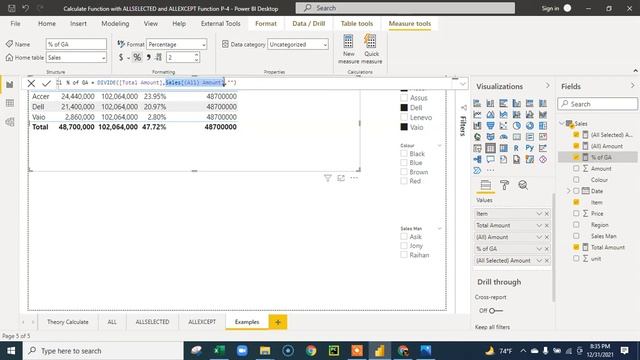This screenshot has width=640, height=360.
Task: Tick the Region field checkbox
Action: point(576,224)
